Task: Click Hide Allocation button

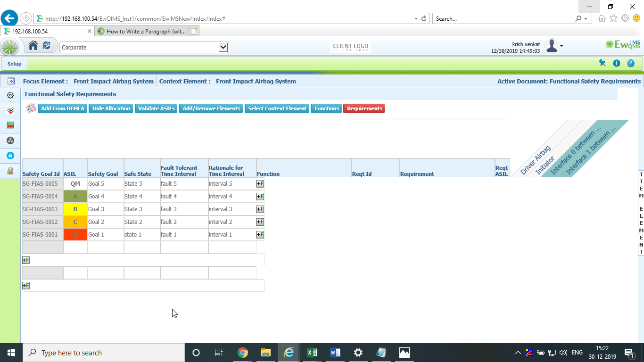Action: 111,108
